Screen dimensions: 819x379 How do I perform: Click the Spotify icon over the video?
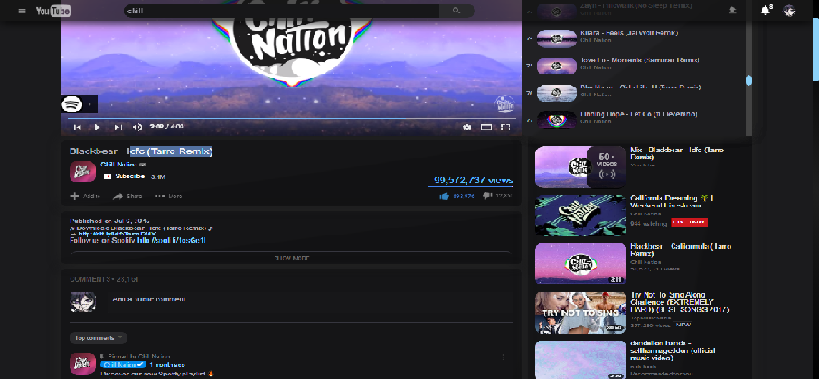[x=72, y=104]
